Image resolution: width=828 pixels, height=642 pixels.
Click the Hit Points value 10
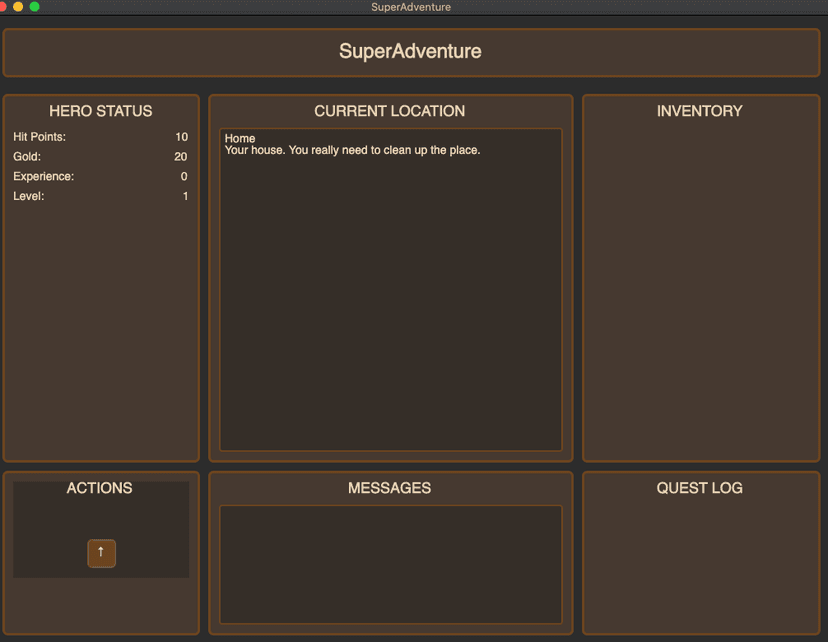(181, 137)
